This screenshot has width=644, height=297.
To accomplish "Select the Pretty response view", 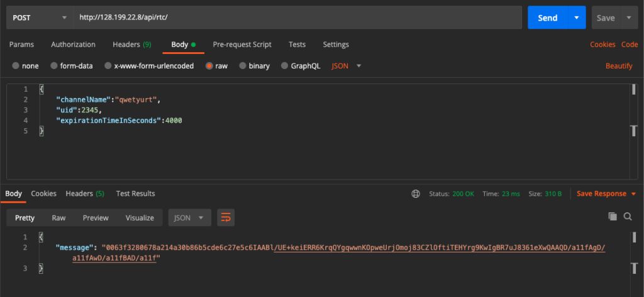I will coord(25,218).
